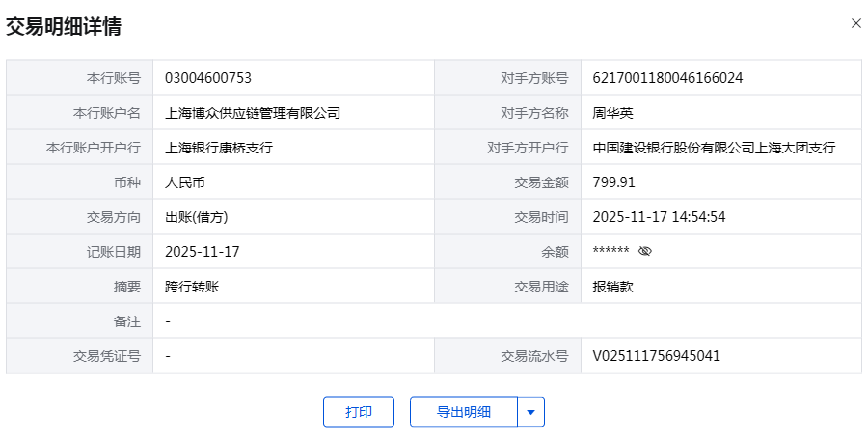Click opening bank 上海银行康桥支行
Image resolution: width=868 pixels, height=443 pixels.
pyautogui.click(x=219, y=148)
